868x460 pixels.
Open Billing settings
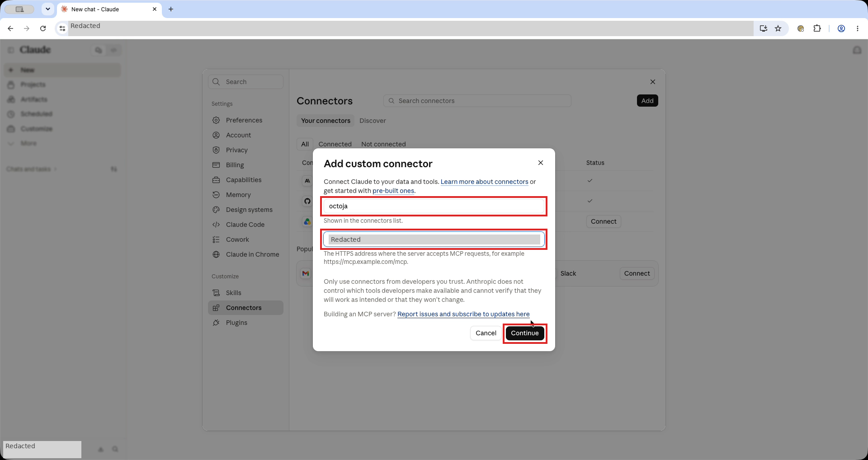click(x=245, y=165)
